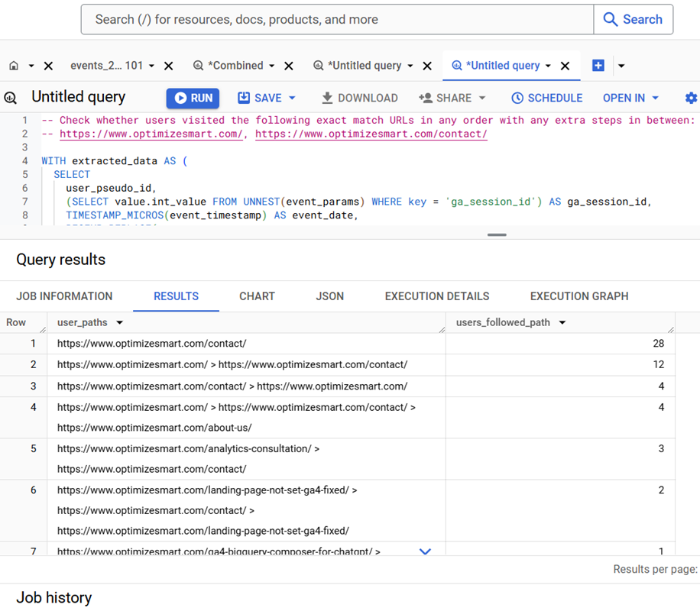Viewport: 700px width, 611px height.
Task: Open a new query tab with the plus icon
Action: (x=598, y=66)
